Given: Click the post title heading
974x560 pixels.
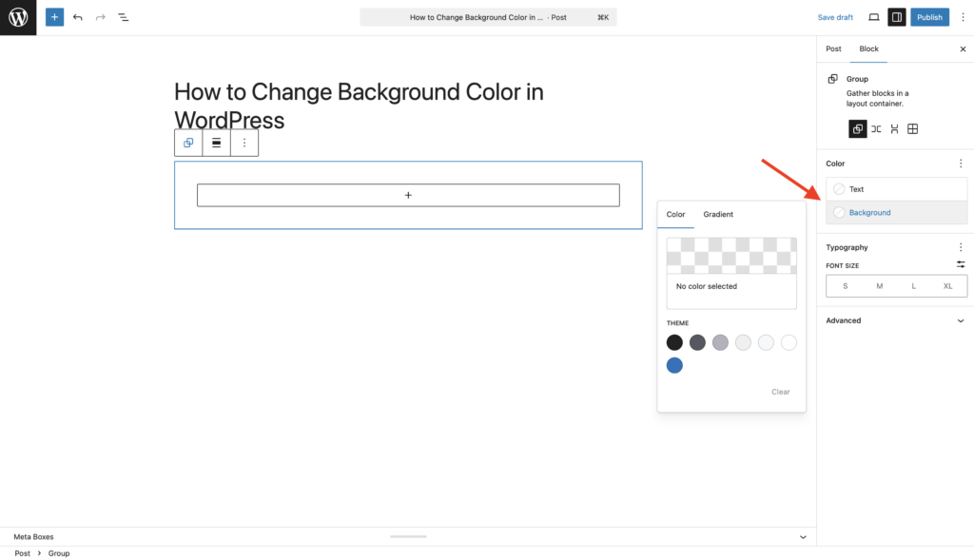Looking at the screenshot, I should [x=359, y=106].
